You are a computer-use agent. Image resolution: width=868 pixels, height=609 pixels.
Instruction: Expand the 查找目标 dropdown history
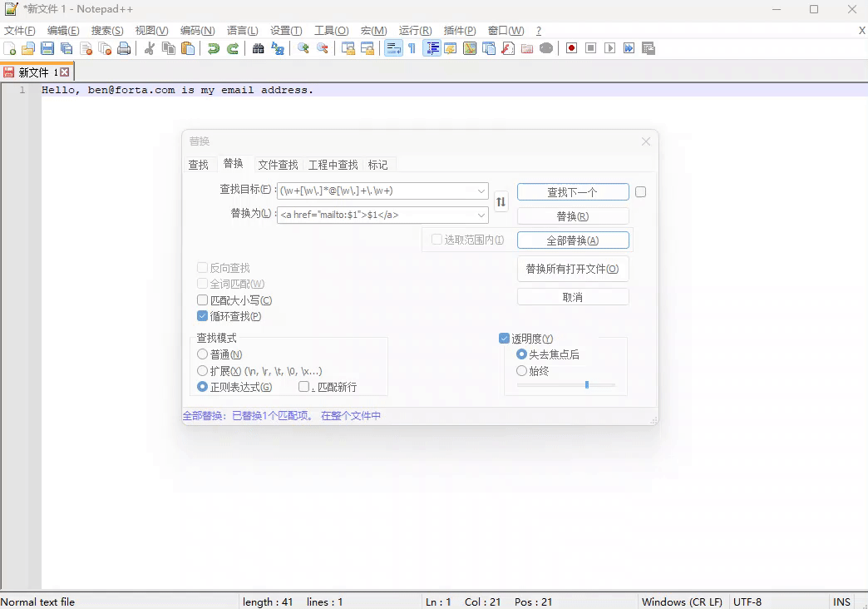coord(481,191)
